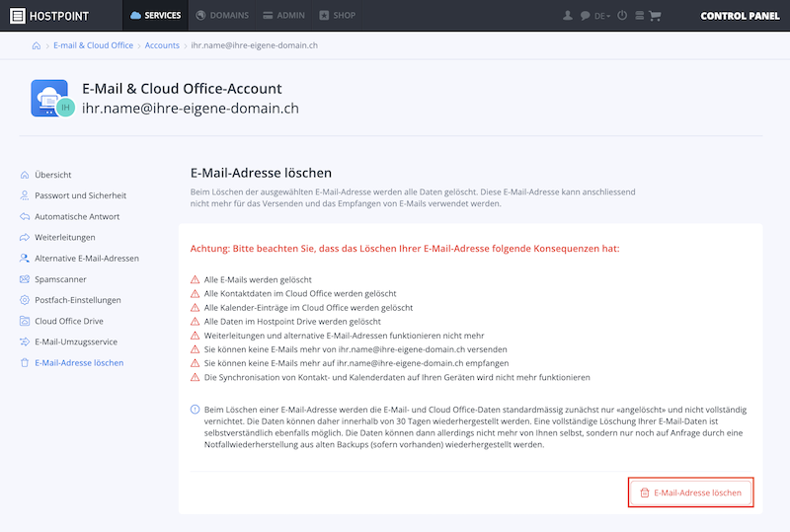Click the E-Mail-Adresse löschen heading
Screen dimensions: 790x532
[x=261, y=173]
